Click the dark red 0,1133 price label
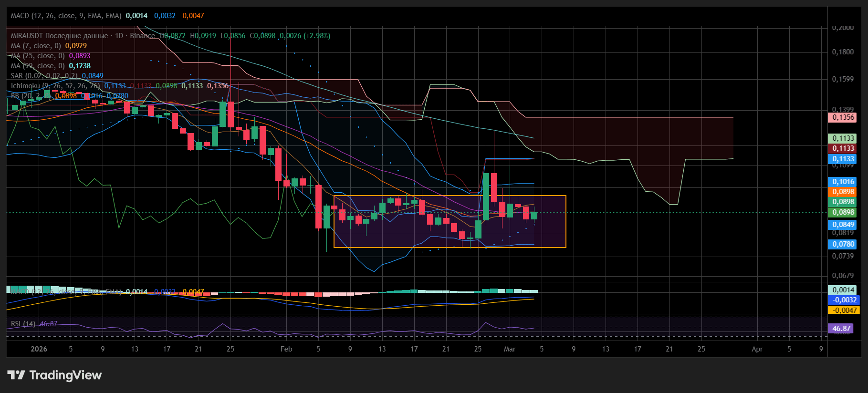 pos(843,148)
